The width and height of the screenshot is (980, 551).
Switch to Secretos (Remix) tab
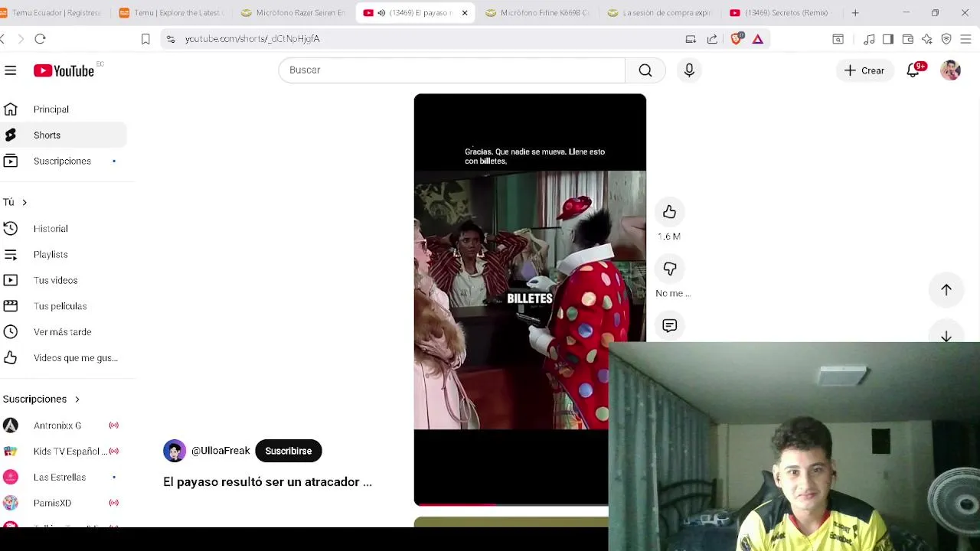[x=782, y=13]
